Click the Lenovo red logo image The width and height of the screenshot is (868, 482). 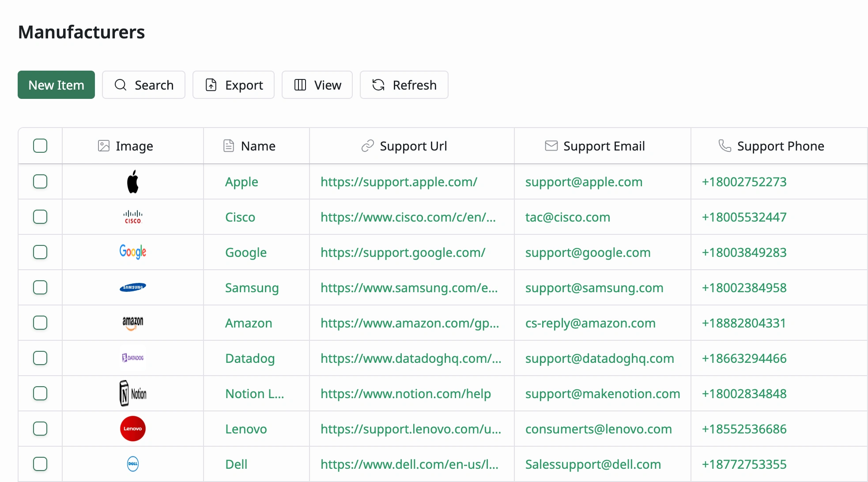coord(133,429)
